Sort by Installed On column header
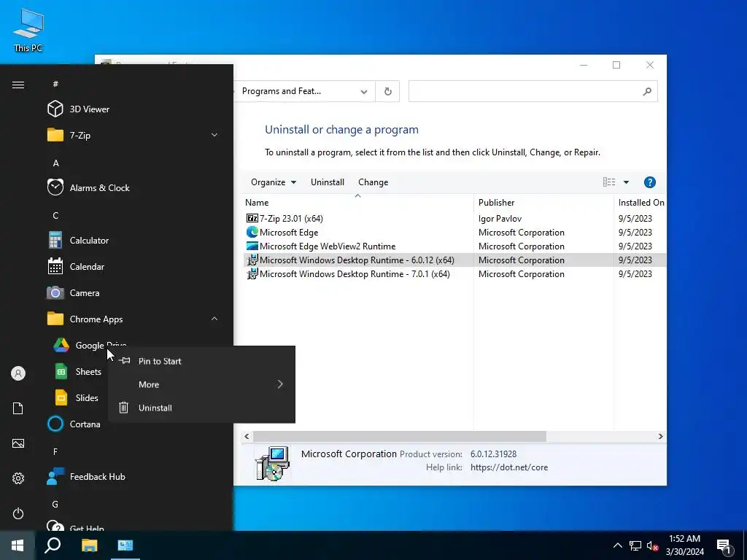747x560 pixels. click(x=640, y=203)
